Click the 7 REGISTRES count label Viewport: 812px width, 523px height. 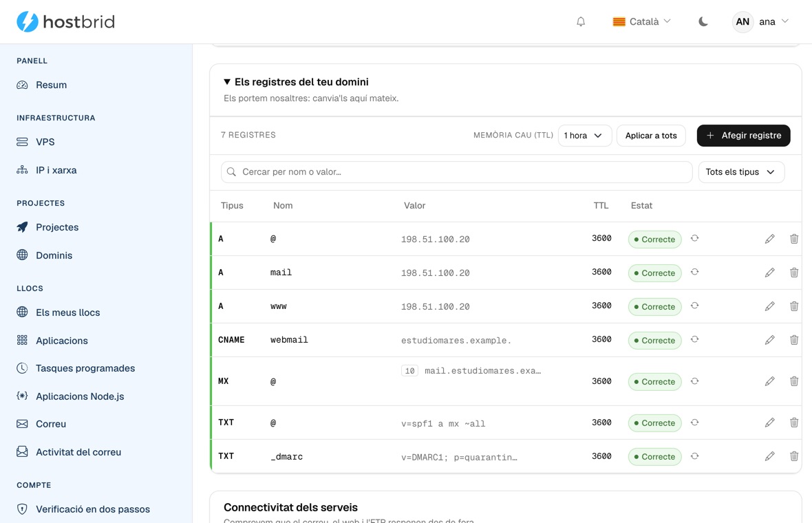coord(248,135)
